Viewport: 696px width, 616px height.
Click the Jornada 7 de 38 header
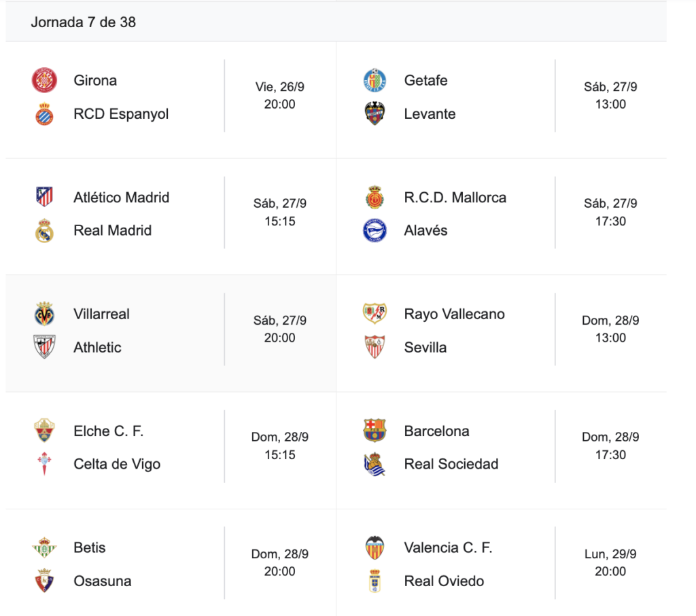point(84,22)
